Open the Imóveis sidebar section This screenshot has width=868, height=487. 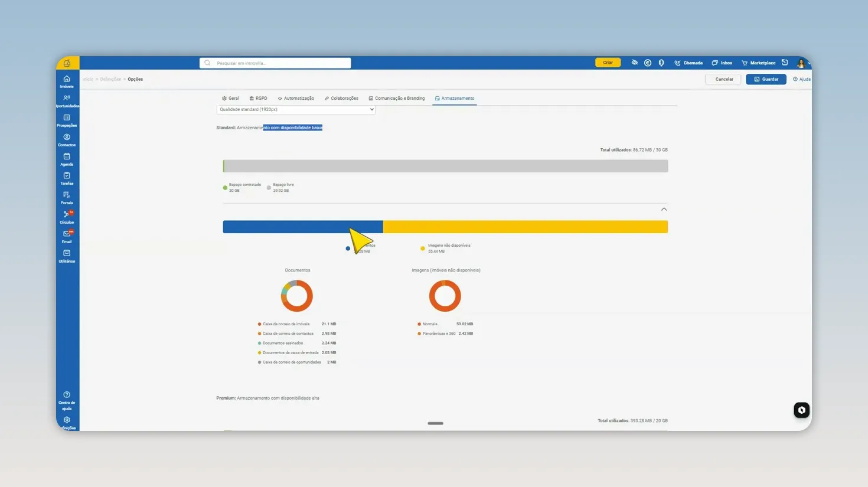pos(67,82)
